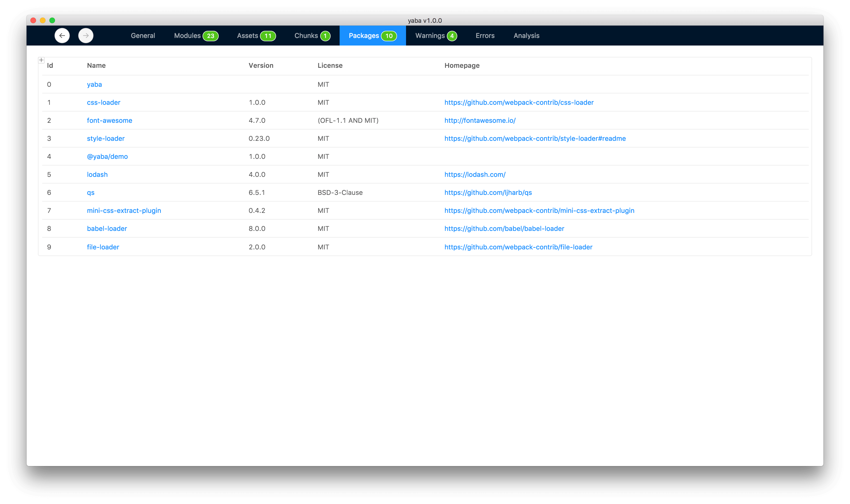Click the Id column header

coord(50,65)
